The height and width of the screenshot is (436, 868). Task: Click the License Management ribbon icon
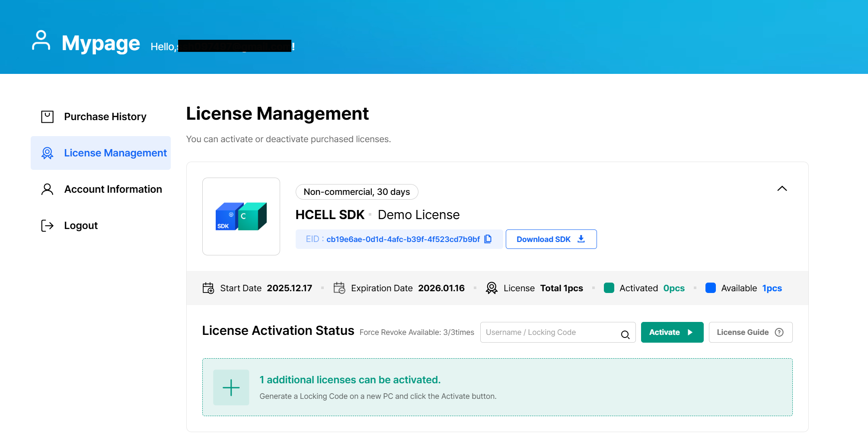[47, 153]
